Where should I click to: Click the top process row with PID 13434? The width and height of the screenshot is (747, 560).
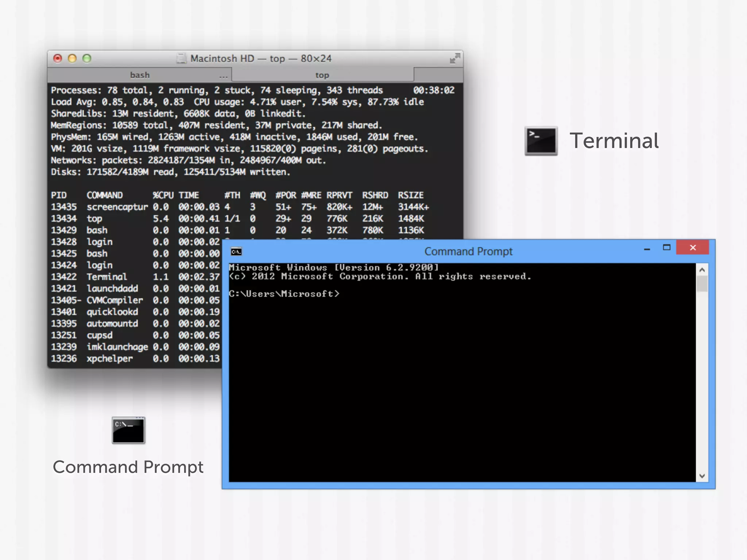coord(238,219)
